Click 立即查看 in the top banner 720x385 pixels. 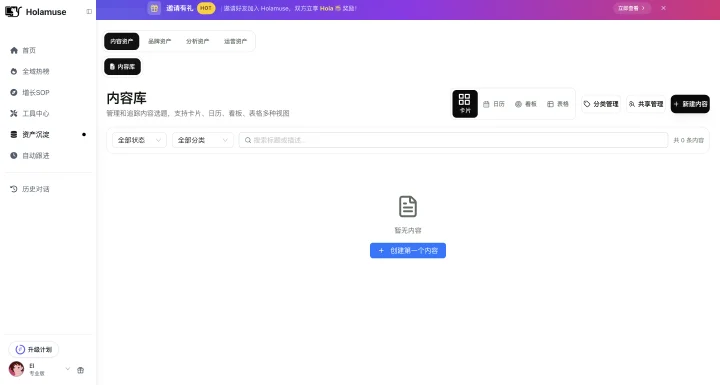point(632,8)
